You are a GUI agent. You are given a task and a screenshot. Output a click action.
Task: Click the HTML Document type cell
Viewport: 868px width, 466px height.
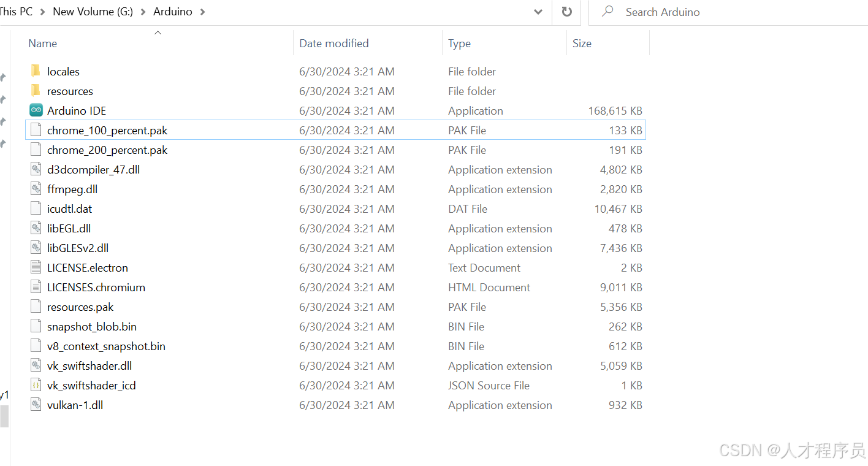489,288
